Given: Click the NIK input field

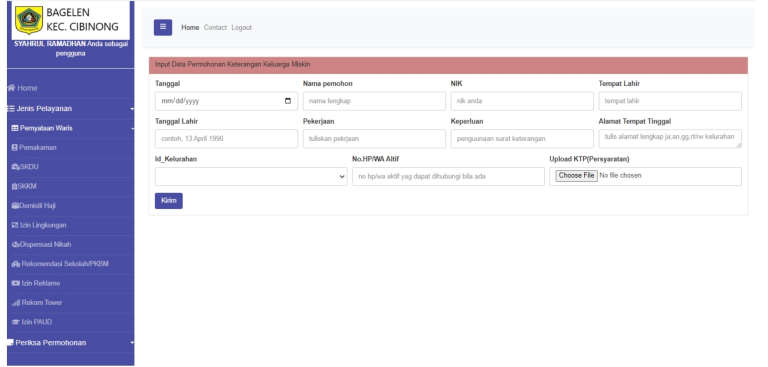Looking at the screenshot, I should (522, 101).
